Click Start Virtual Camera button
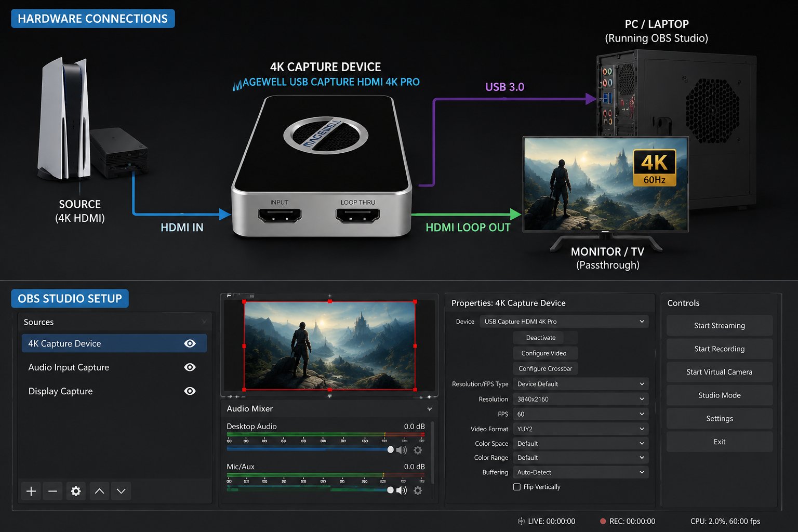This screenshot has height=532, width=798. click(x=720, y=372)
